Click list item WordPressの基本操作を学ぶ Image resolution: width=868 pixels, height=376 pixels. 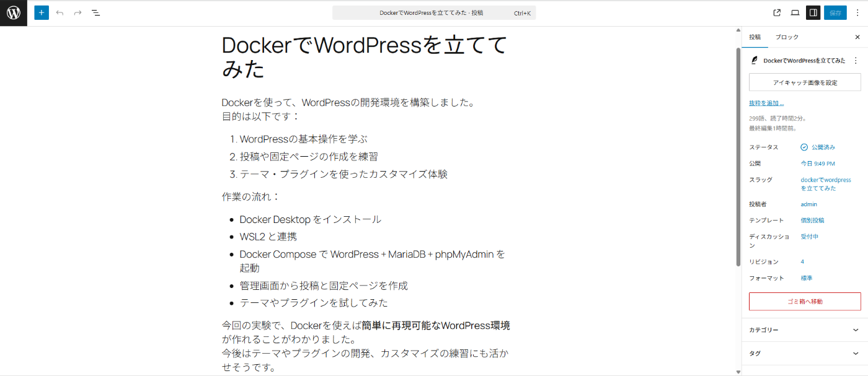[x=304, y=139]
